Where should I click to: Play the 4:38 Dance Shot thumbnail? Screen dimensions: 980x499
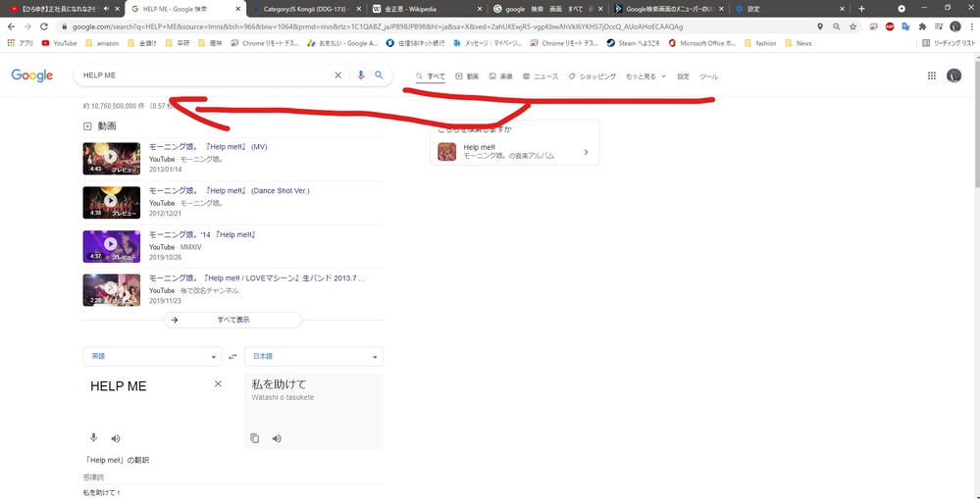111,202
